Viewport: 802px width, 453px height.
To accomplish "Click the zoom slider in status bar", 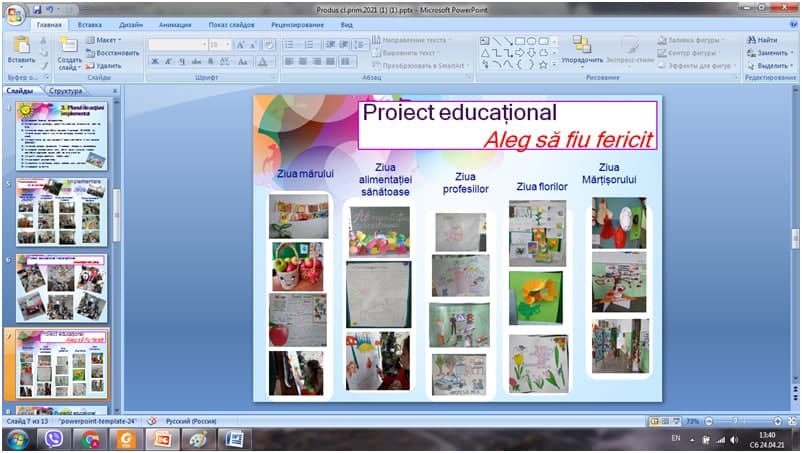I will [740, 422].
